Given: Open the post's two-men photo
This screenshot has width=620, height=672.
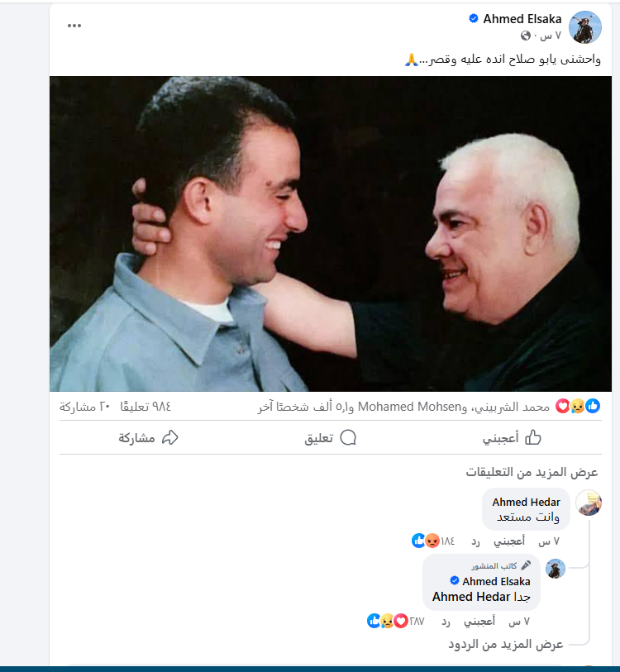Looking at the screenshot, I should point(331,234).
